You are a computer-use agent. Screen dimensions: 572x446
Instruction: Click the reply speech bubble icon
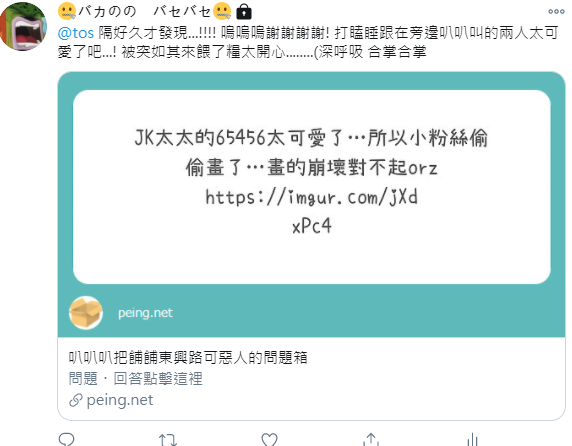66,439
